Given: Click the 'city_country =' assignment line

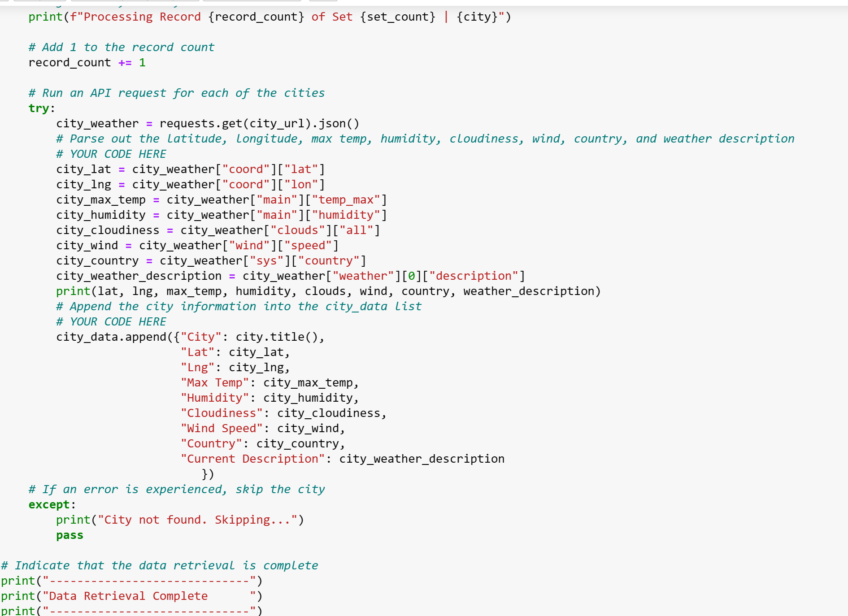Looking at the screenshot, I should point(211,261).
